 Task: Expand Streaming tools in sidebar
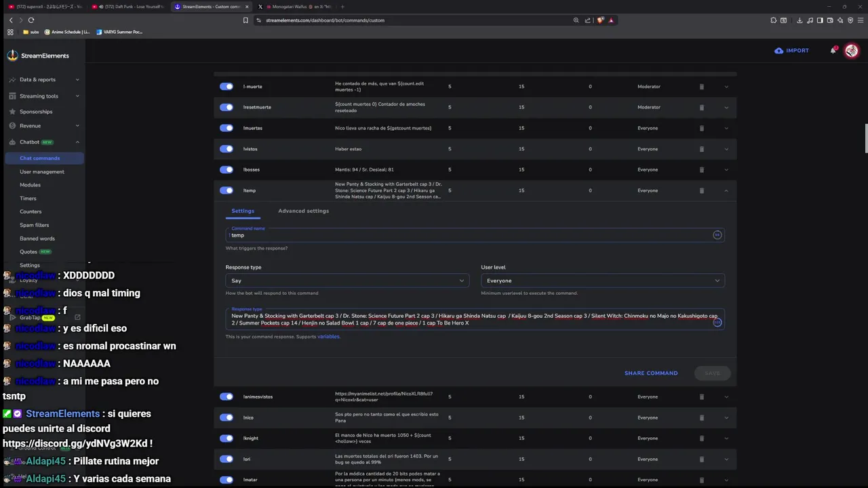pyautogui.click(x=44, y=96)
